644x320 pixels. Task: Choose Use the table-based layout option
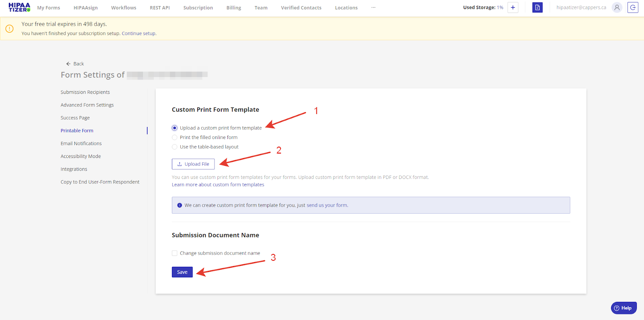pos(175,147)
